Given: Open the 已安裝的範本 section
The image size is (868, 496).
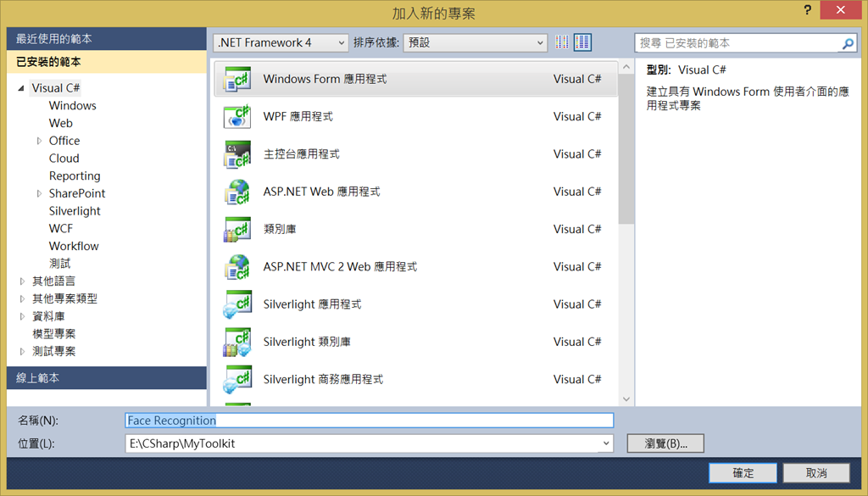Looking at the screenshot, I should point(106,62).
